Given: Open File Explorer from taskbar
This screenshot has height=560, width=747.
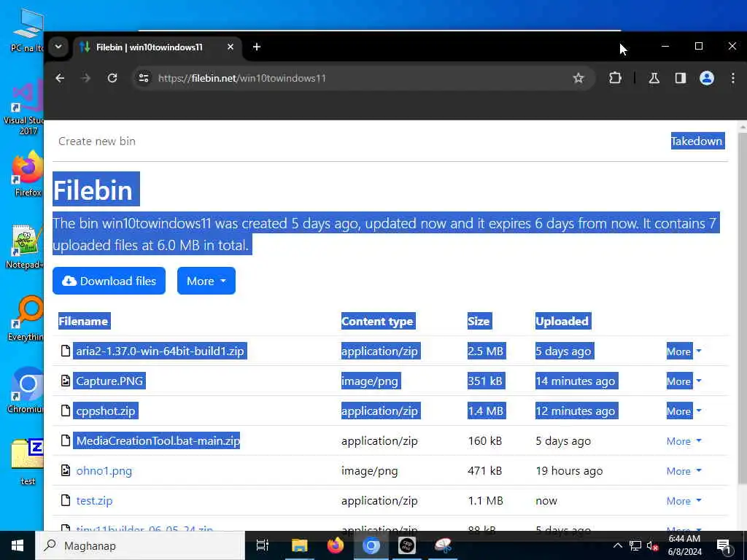Looking at the screenshot, I should [x=300, y=545].
